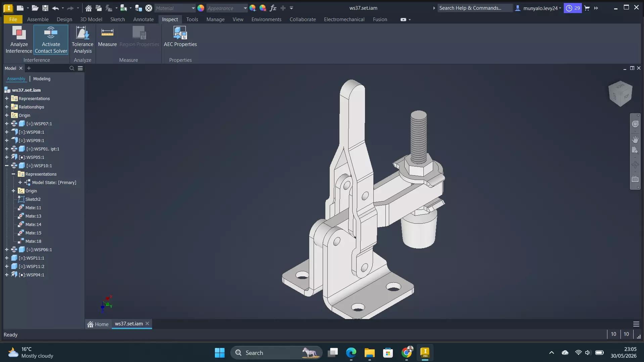Image resolution: width=644 pixels, height=362 pixels.
Task: Click the Adjust appearance color icon
Action: click(252, 8)
